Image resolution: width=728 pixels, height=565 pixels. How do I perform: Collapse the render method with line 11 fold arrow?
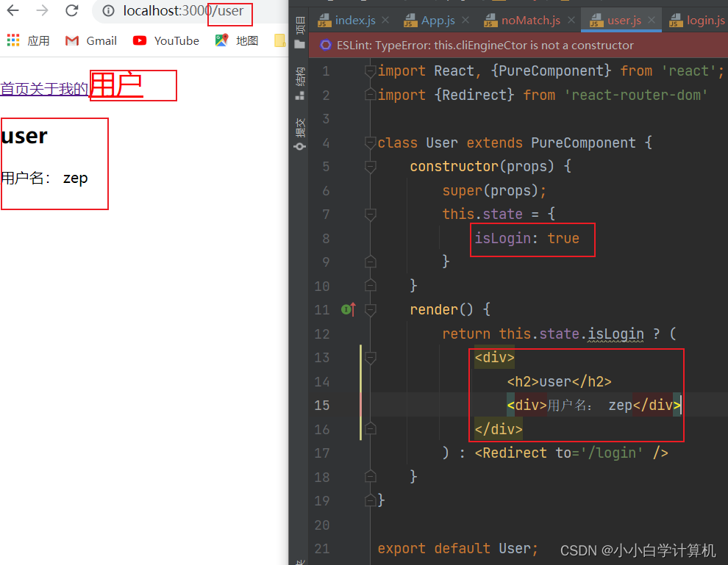pos(370,309)
